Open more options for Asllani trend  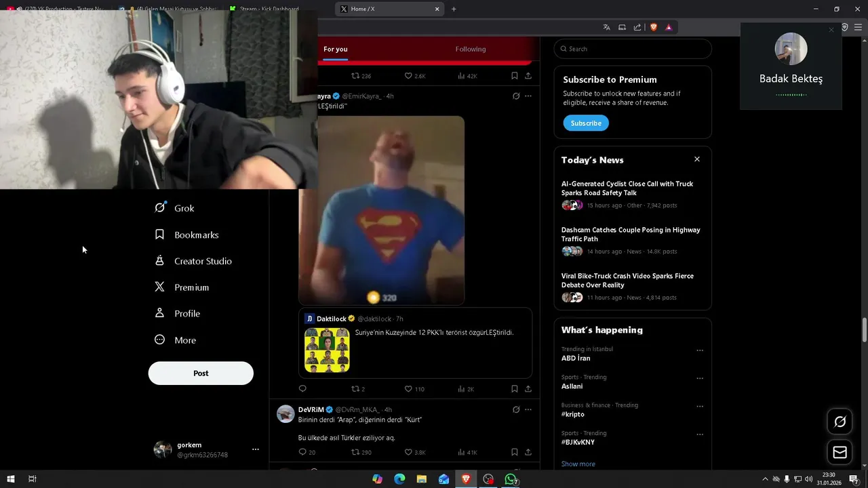pos(700,378)
